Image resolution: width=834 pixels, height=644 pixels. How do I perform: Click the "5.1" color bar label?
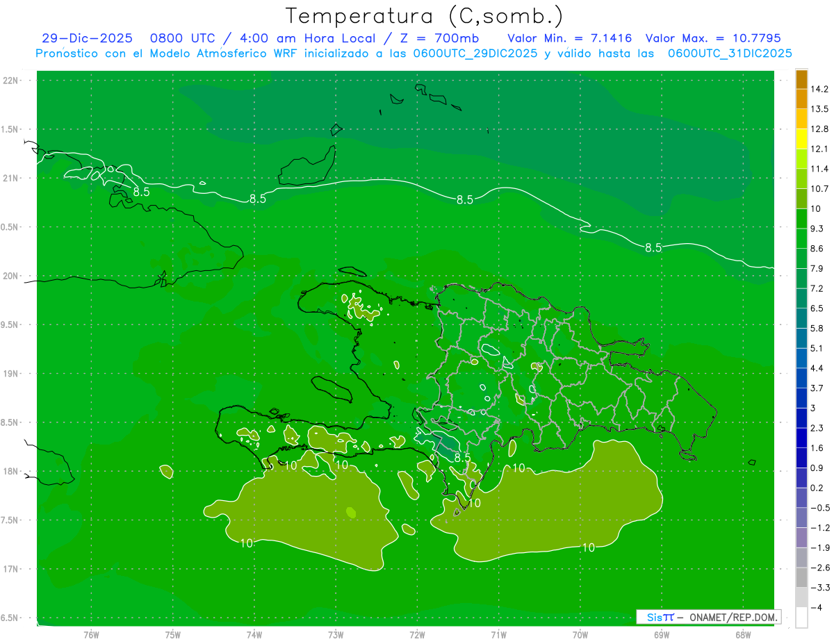pos(817,348)
